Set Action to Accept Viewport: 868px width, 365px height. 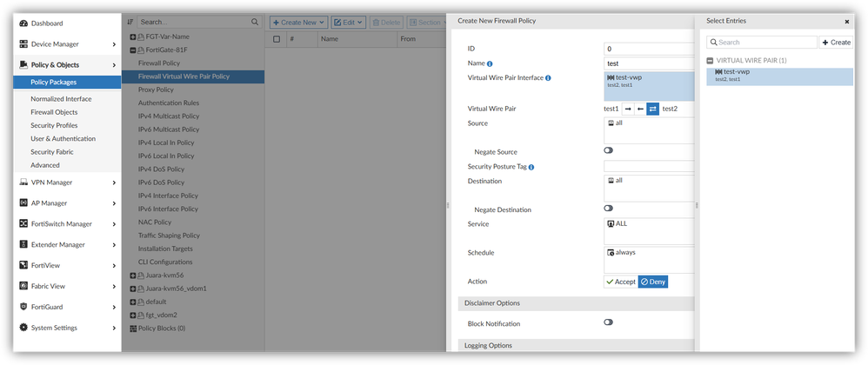[x=620, y=282]
